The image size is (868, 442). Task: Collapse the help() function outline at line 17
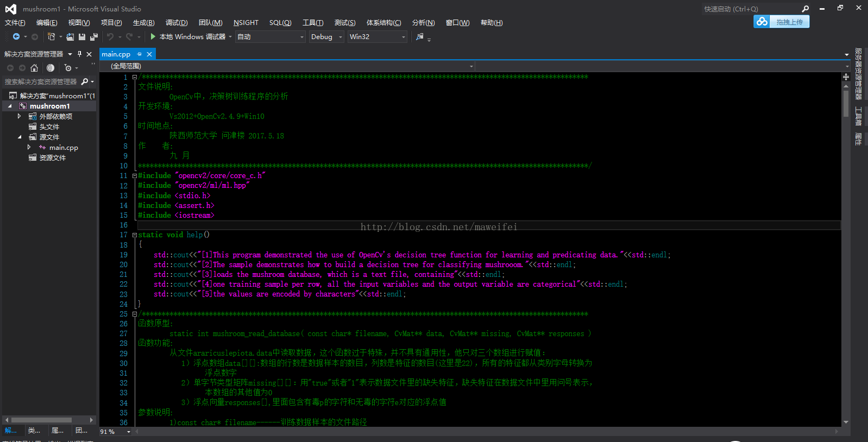(134, 235)
